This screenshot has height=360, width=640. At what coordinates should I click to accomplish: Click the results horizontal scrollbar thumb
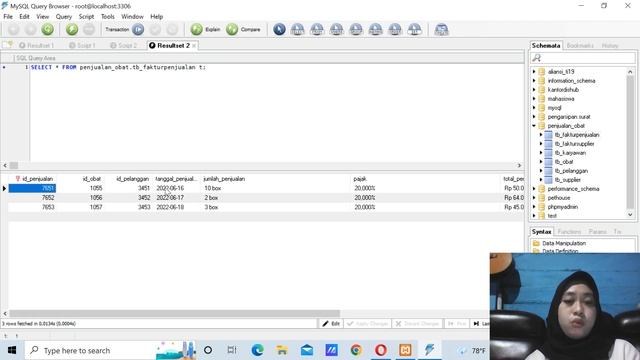175,313
